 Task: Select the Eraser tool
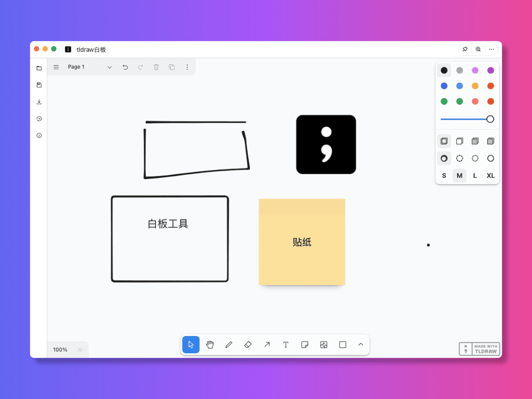click(x=248, y=344)
